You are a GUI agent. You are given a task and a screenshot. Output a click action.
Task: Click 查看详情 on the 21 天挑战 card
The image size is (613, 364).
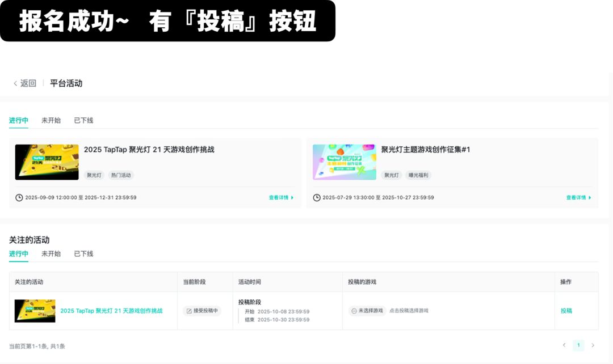pyautogui.click(x=281, y=198)
